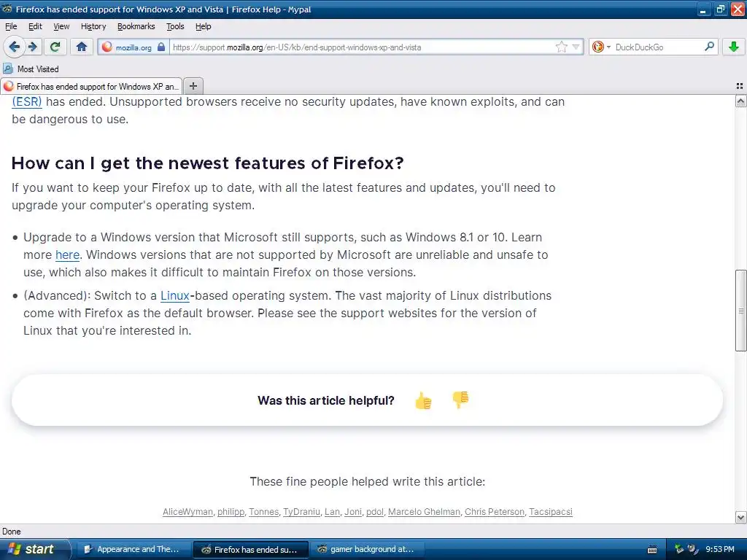Open contributor AliceWyman's profile
The height and width of the screenshot is (560, 747).
coord(187,512)
